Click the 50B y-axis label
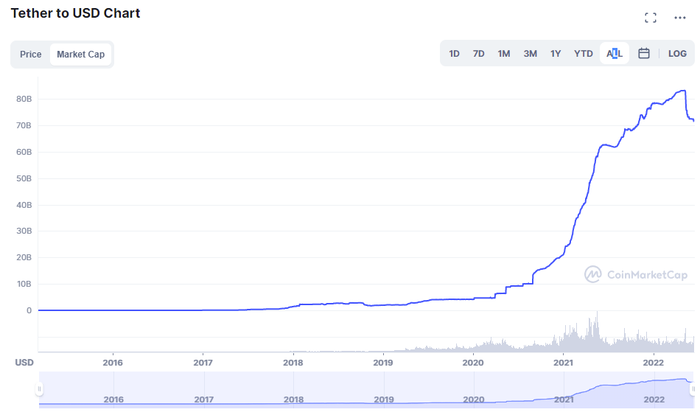This screenshot has height=415, width=700. [x=24, y=178]
